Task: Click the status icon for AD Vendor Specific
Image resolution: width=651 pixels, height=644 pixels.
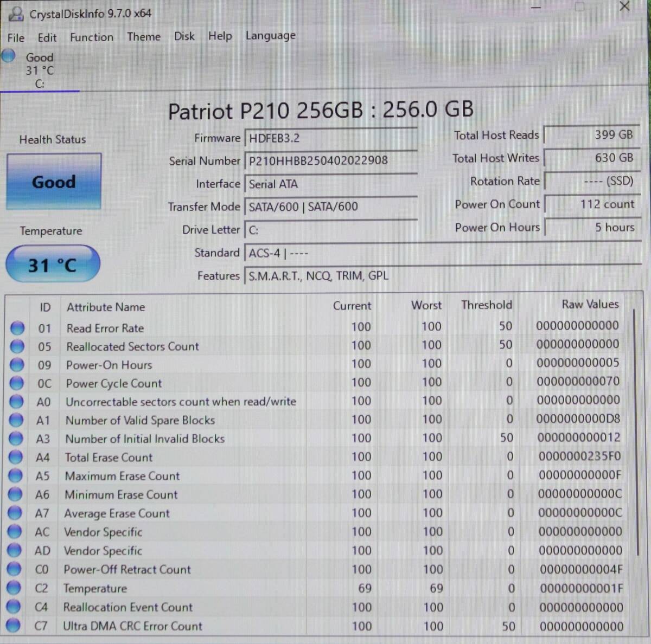Action: click(x=14, y=550)
